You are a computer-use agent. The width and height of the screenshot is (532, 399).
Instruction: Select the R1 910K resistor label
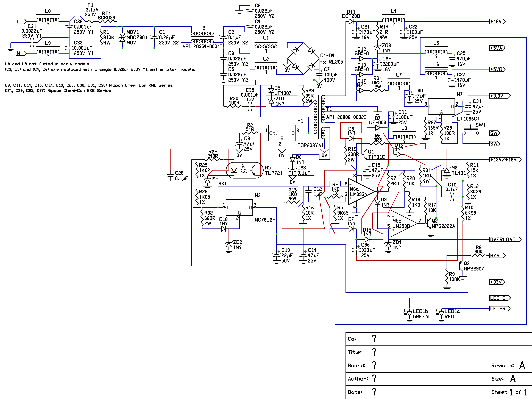(x=109, y=37)
